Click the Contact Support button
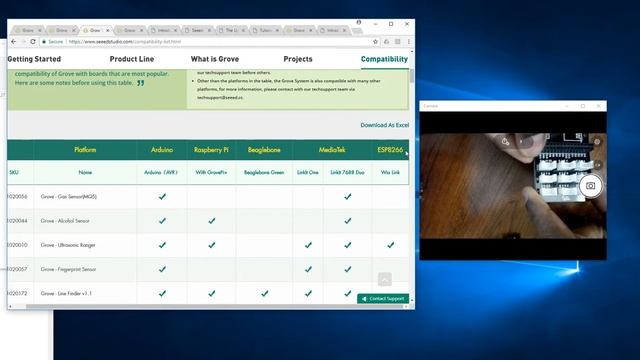This screenshot has height=360, width=640. [x=383, y=299]
